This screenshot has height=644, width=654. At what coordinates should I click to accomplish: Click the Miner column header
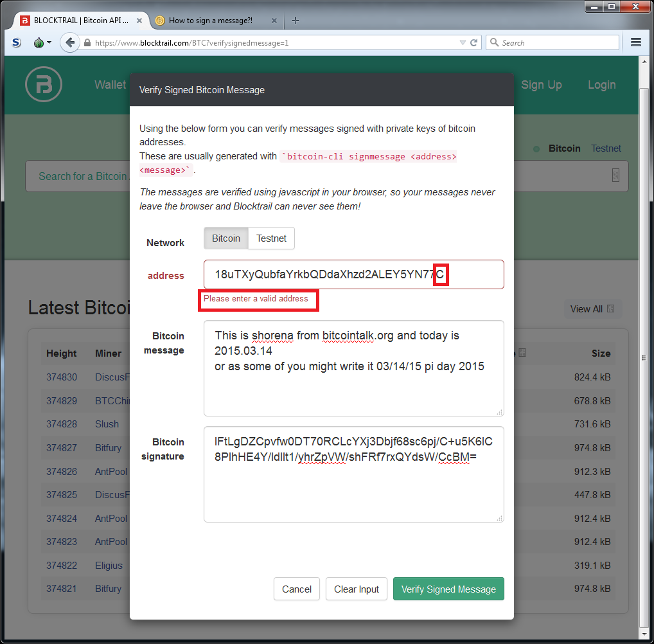pos(108,353)
